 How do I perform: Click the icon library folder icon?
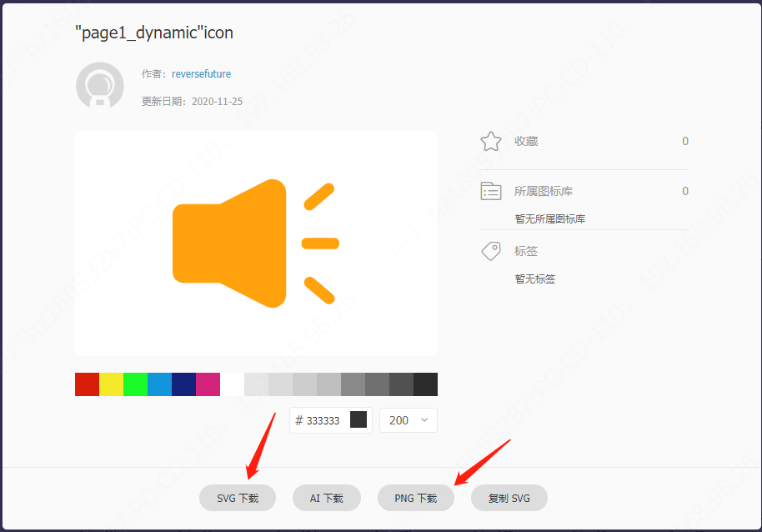pos(491,191)
